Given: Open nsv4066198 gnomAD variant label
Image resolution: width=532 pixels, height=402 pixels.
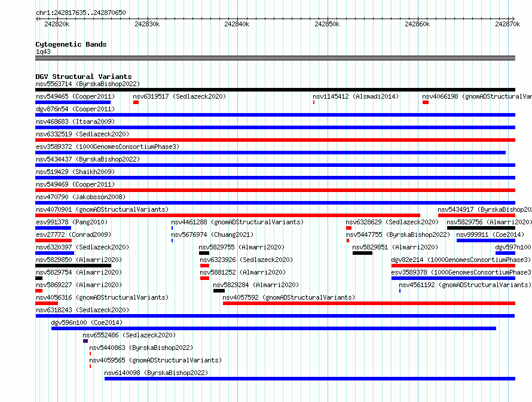Looking at the screenshot, I should click(477, 96).
